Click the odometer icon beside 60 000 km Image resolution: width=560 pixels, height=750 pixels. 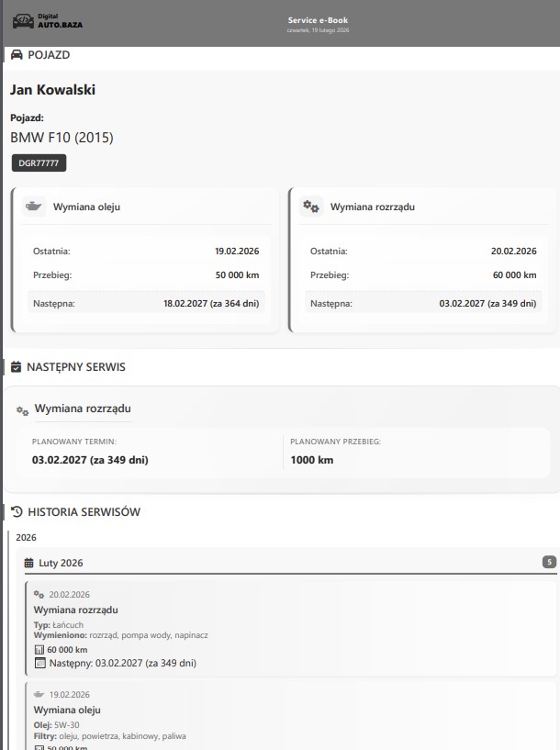click(39, 650)
